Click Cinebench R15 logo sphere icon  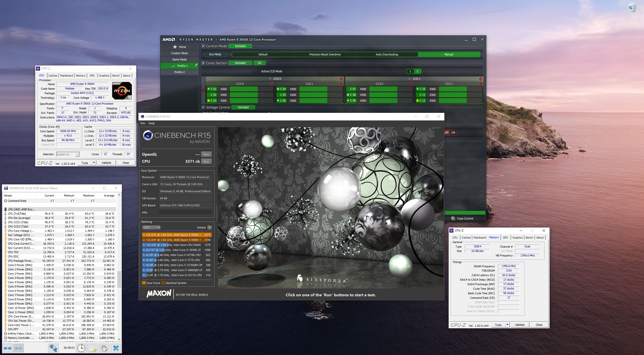148,135
